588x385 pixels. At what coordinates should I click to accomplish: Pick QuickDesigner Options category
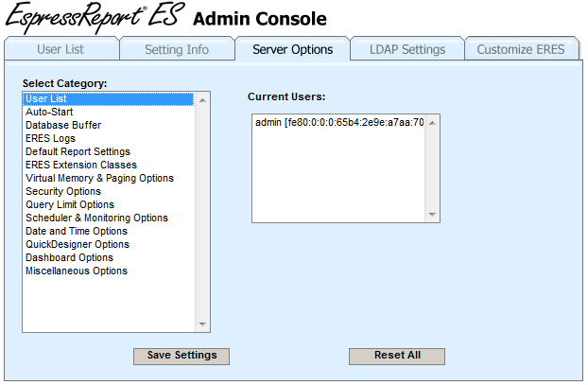coord(109,244)
